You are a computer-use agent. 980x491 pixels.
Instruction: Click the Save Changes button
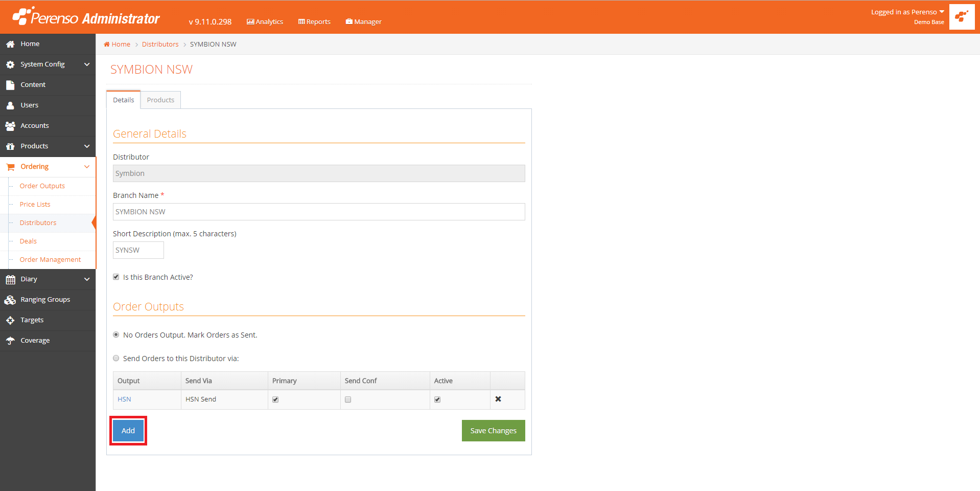click(493, 431)
